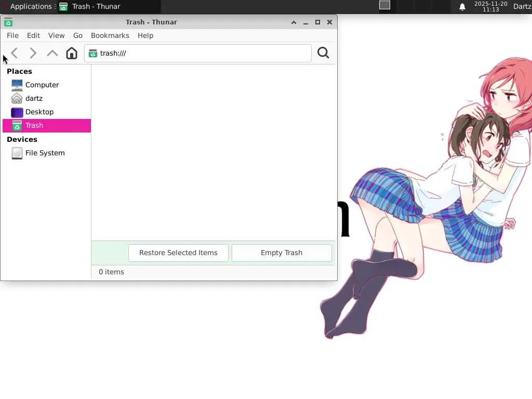Click the Trash bin icon in sidebar
The image size is (532, 399).
[x=17, y=126]
